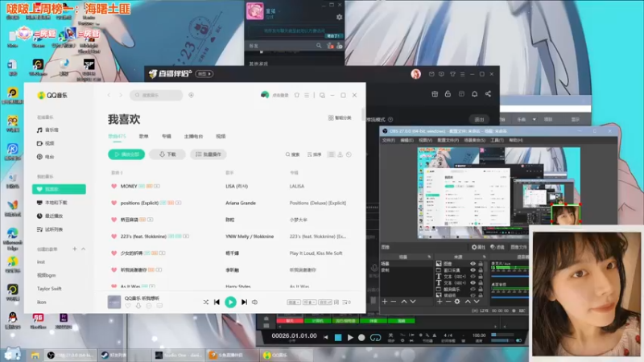The width and height of the screenshot is (644, 362).
Task: Go back with QQ Music navigation arrow
Action: point(109,95)
